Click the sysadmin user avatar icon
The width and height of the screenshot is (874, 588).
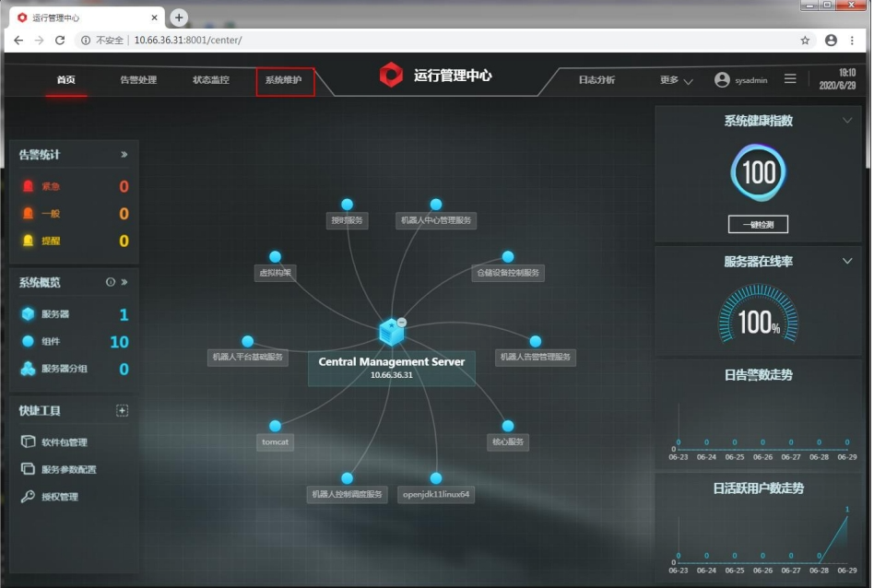click(722, 80)
